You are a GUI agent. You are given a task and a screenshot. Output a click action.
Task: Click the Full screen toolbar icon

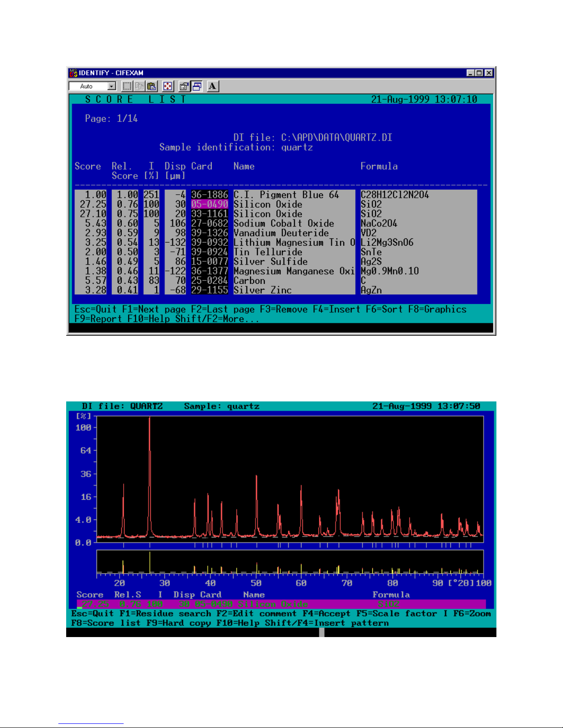(168, 86)
